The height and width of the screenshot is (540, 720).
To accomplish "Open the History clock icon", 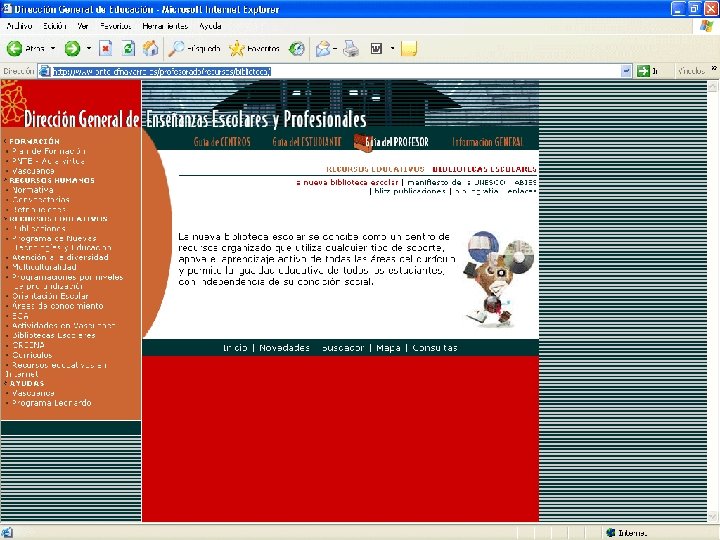I will (x=297, y=48).
